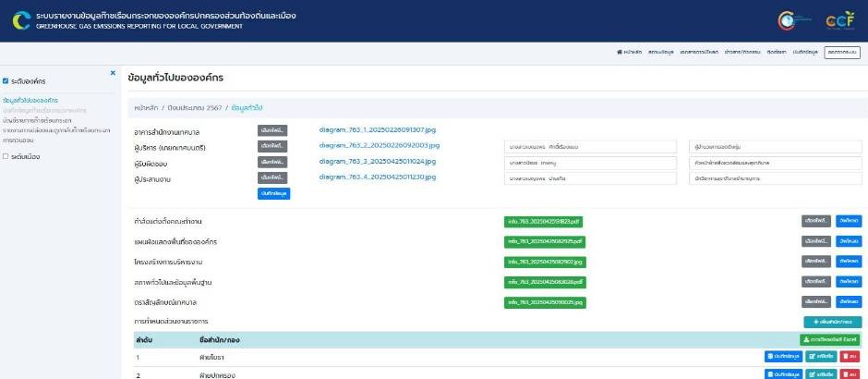Screen dimensions: 868x379
Task: Check the ระดับเมือง checkbox
Action: pos(6,156)
